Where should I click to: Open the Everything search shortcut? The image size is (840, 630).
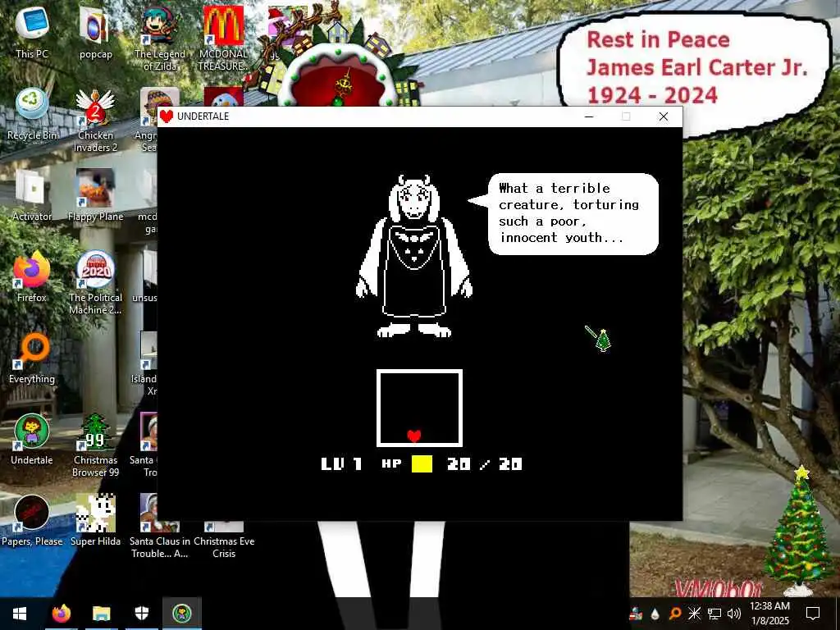click(x=32, y=358)
